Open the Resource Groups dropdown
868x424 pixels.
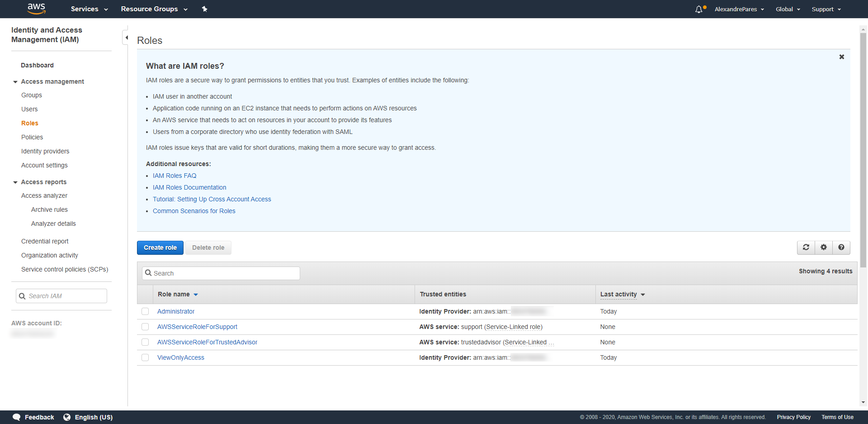click(154, 9)
